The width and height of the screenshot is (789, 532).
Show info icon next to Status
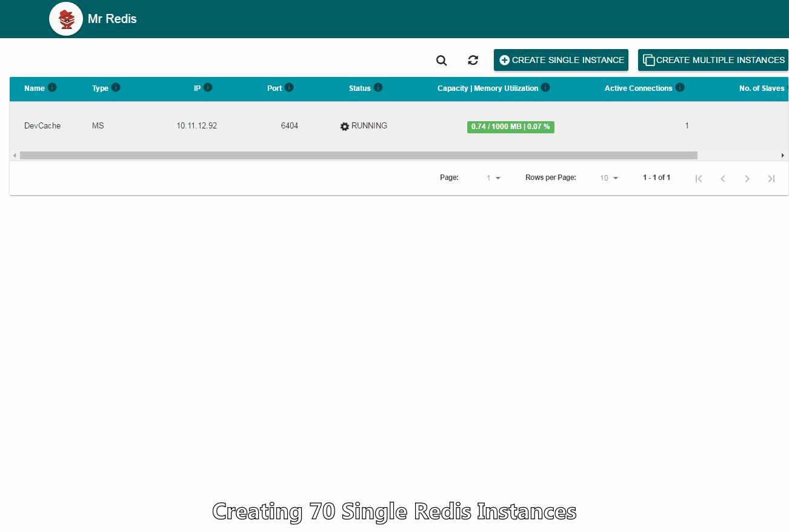[x=378, y=87]
